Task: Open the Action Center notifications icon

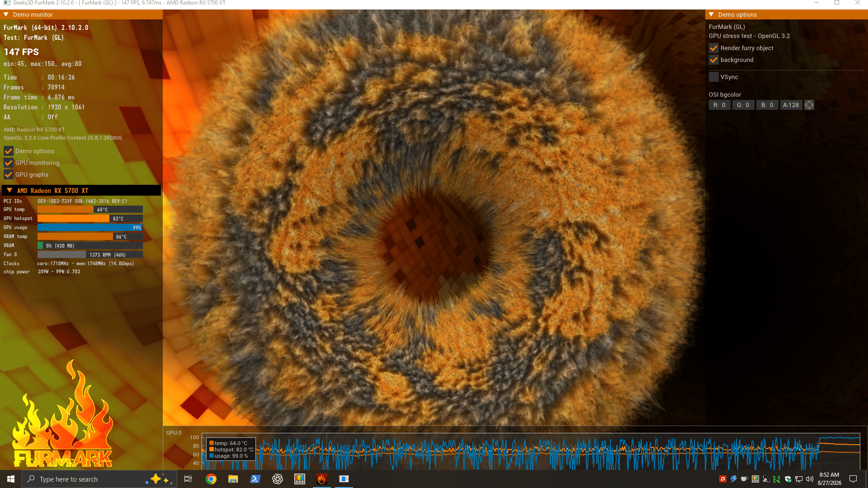Action: tap(853, 479)
